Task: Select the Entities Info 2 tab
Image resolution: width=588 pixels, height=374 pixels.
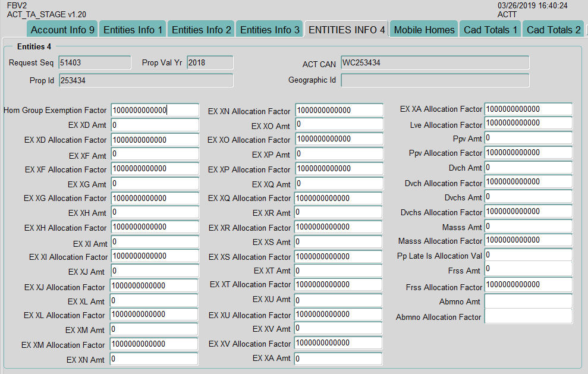Action: click(202, 30)
